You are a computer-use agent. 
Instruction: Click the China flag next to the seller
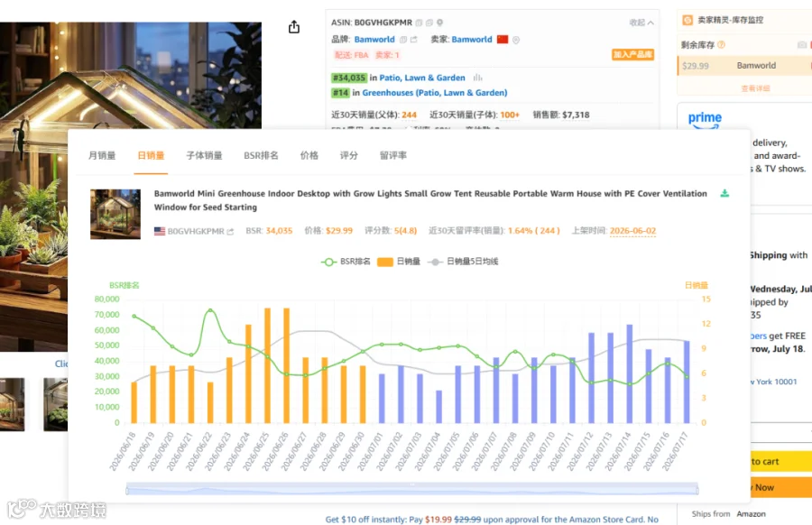pos(503,40)
